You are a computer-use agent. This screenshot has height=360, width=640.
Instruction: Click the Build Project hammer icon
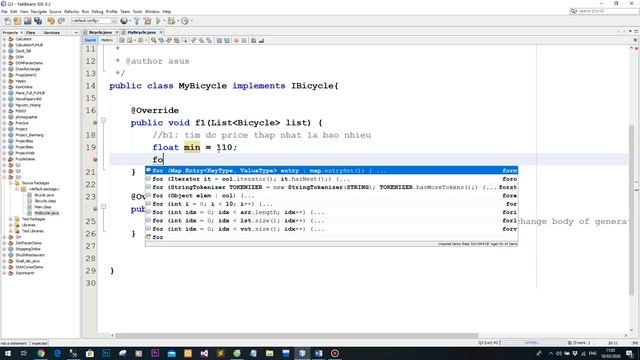point(137,21)
